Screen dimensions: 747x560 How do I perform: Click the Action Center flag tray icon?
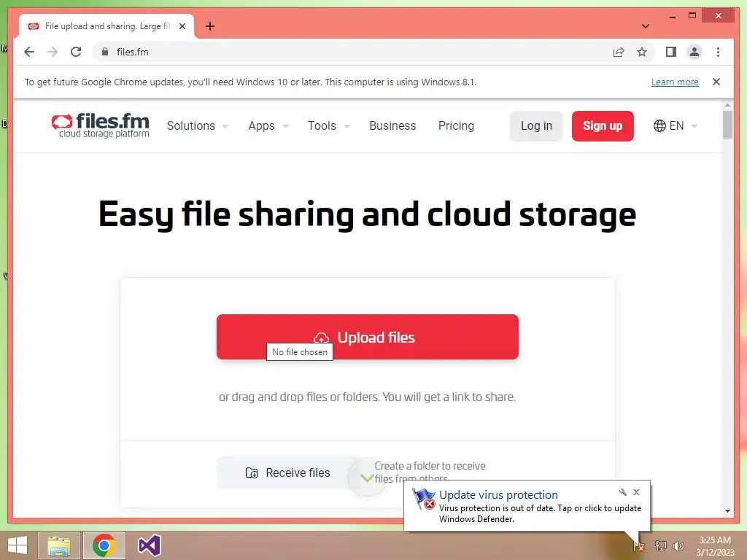(639, 546)
